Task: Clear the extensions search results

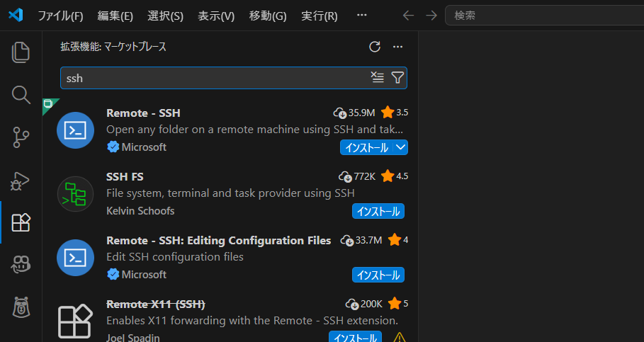Action: pyautogui.click(x=377, y=77)
